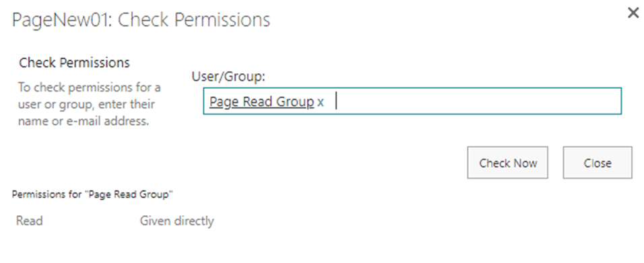
Task: Run the check with Check Now button
Action: point(507,163)
